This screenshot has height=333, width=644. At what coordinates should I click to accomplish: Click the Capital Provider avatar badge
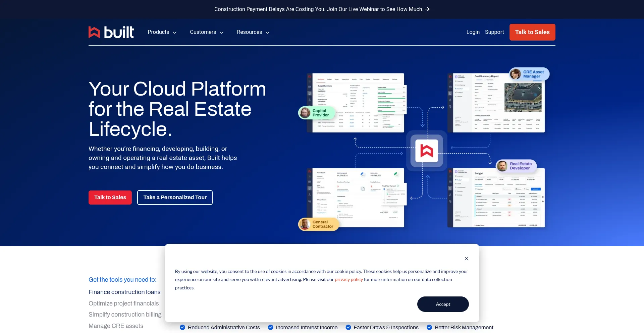pyautogui.click(x=317, y=113)
